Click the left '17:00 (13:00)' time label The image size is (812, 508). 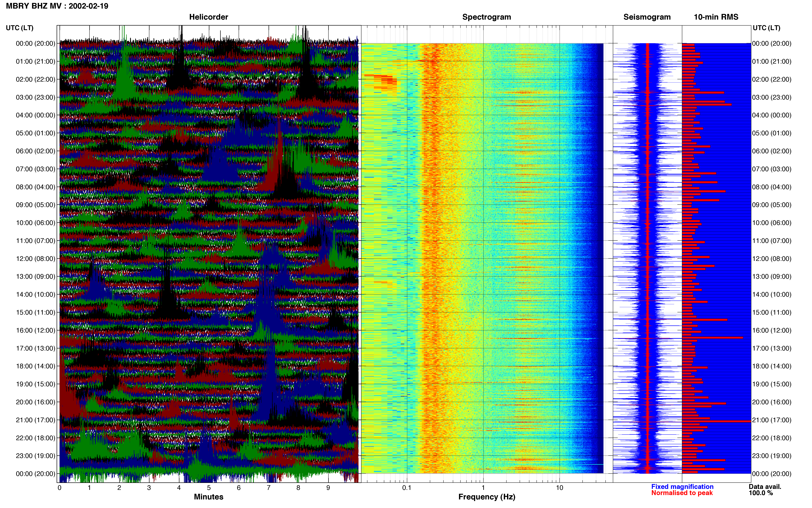click(x=36, y=348)
